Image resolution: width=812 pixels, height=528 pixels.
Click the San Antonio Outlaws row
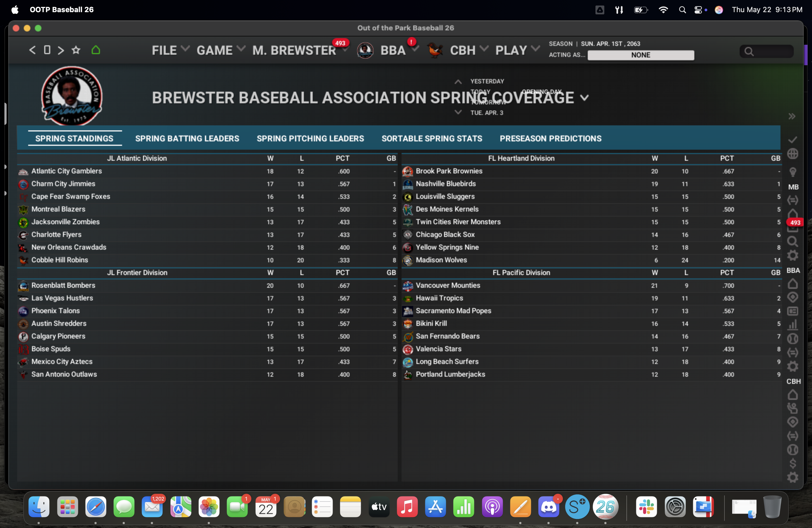point(207,374)
